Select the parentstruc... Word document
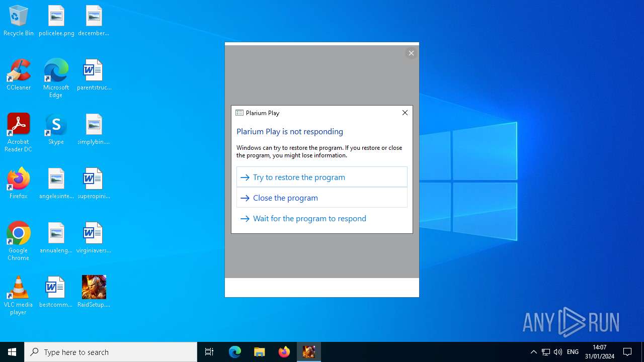Image resolution: width=644 pixels, height=362 pixels. pyautogui.click(x=94, y=75)
